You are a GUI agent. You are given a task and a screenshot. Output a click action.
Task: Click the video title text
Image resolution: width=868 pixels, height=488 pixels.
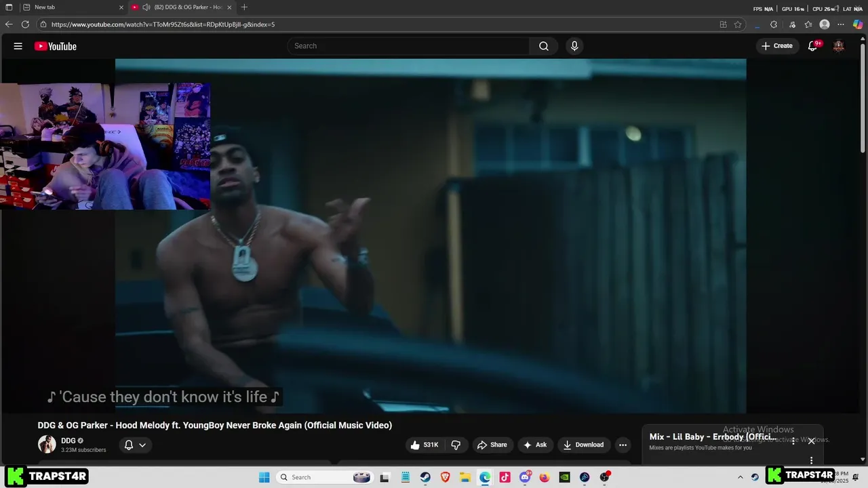pyautogui.click(x=215, y=426)
